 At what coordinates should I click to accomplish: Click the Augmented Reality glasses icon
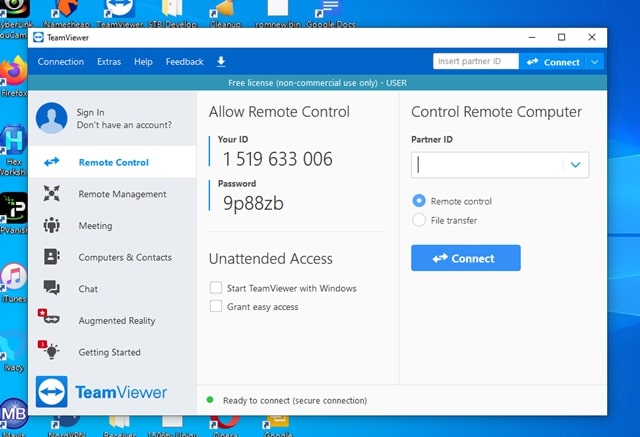[49, 317]
